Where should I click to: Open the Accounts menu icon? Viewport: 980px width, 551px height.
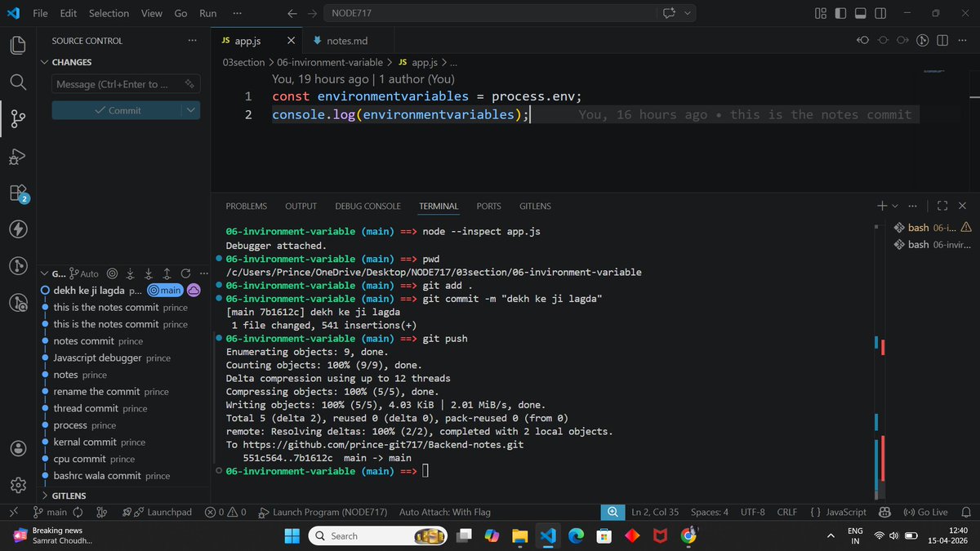(x=18, y=449)
